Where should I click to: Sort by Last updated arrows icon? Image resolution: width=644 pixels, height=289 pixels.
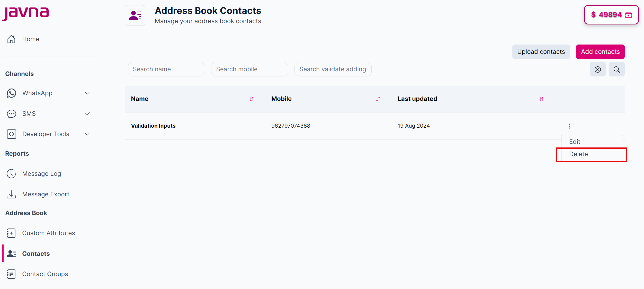(542, 99)
